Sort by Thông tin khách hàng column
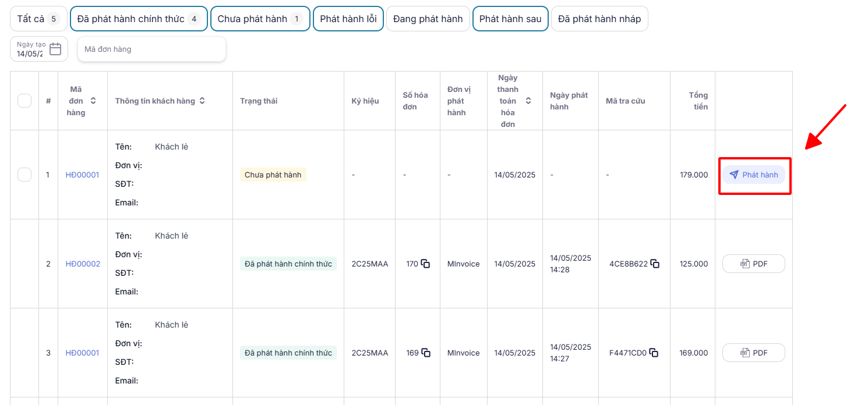The height and width of the screenshot is (405, 868). 202,101
